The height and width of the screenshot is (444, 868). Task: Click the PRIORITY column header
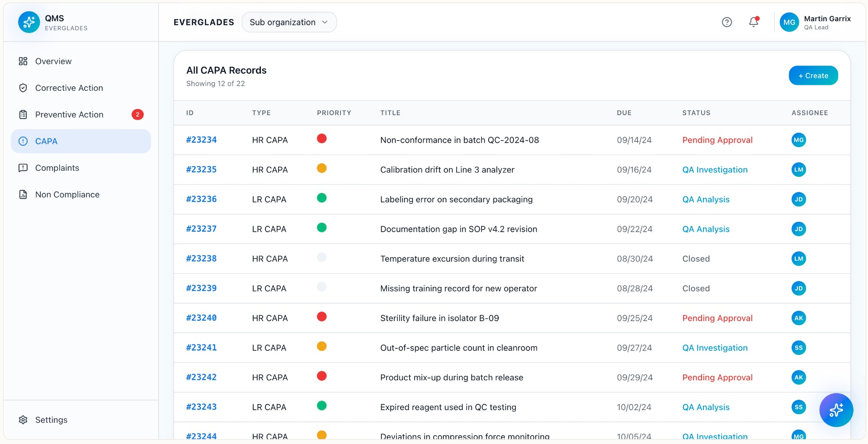click(x=334, y=113)
